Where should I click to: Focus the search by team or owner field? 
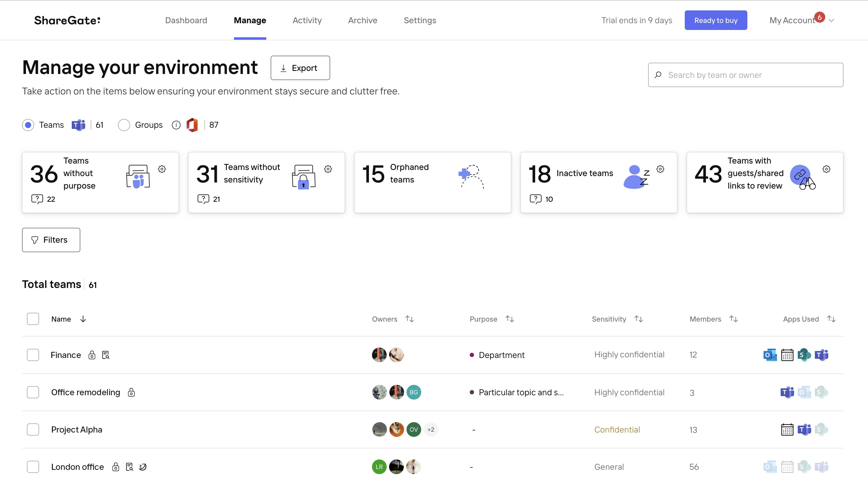click(745, 75)
